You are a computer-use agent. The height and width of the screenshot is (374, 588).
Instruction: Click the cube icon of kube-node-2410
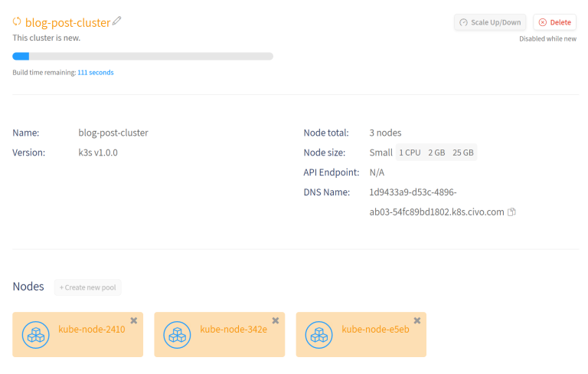click(x=36, y=335)
